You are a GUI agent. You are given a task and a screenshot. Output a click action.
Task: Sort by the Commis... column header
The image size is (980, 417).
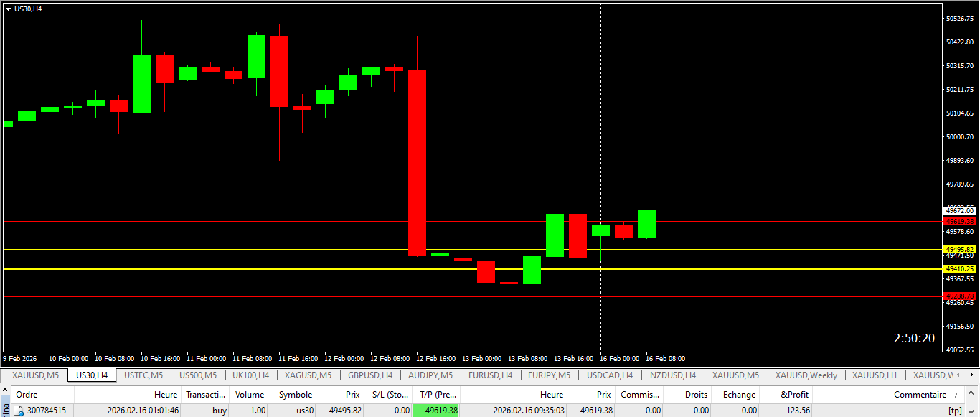point(640,395)
